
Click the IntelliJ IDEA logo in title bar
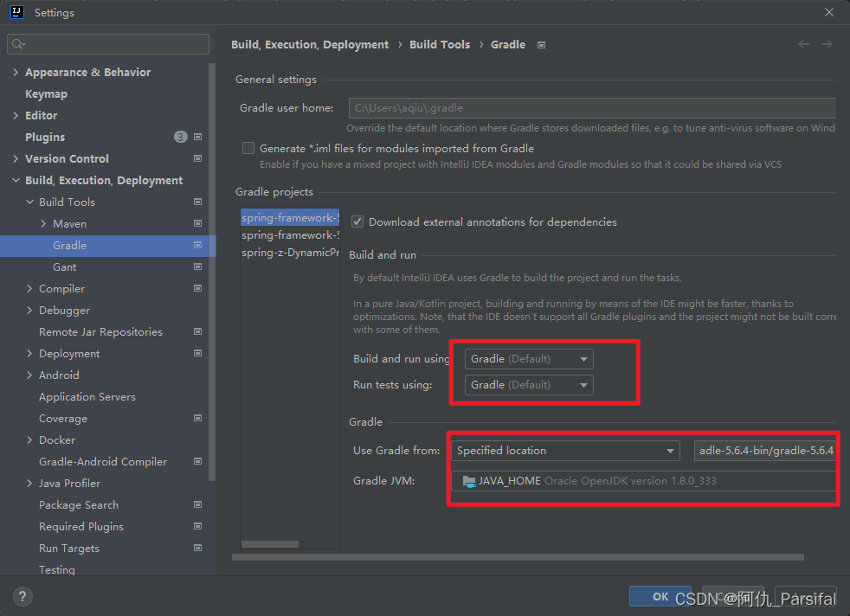pyautogui.click(x=16, y=12)
